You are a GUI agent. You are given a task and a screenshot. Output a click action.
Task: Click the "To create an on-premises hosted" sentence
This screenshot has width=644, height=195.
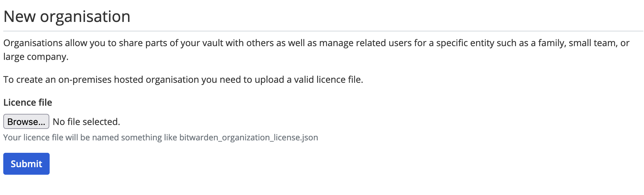73,80
